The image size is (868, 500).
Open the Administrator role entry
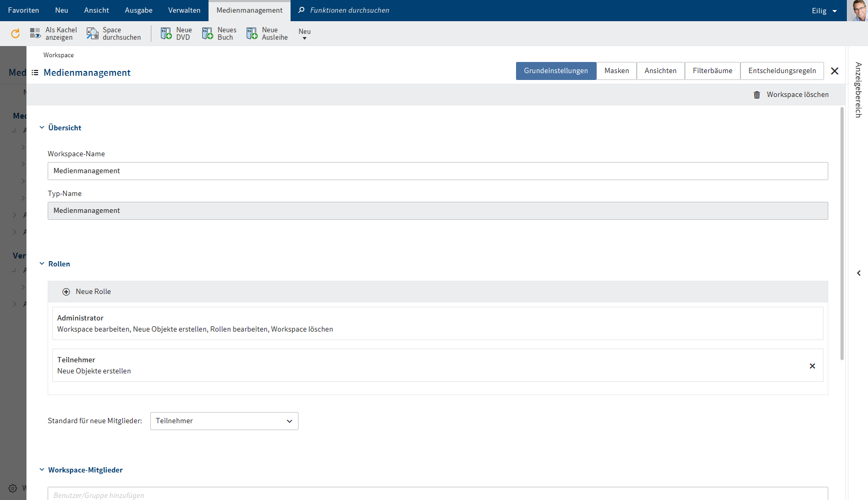[437, 323]
